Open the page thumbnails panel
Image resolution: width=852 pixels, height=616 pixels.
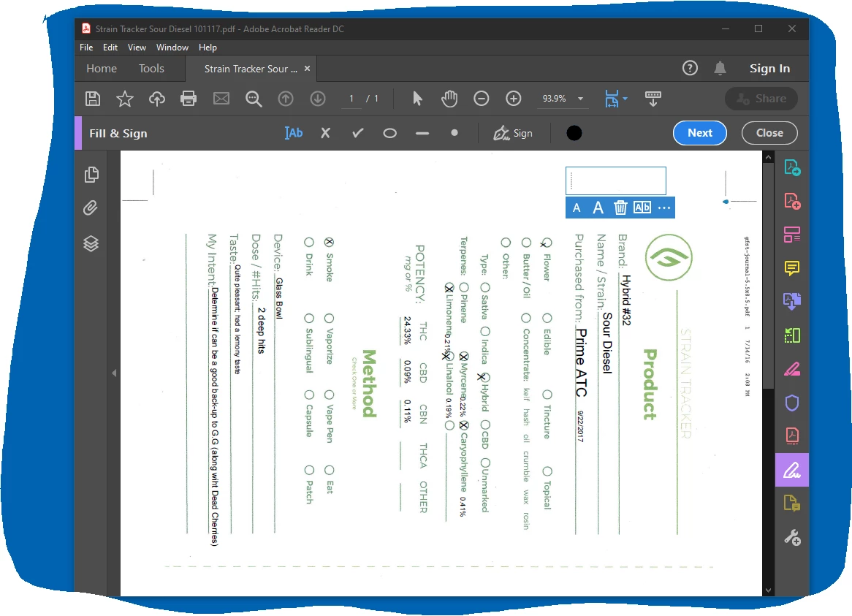[x=91, y=175]
